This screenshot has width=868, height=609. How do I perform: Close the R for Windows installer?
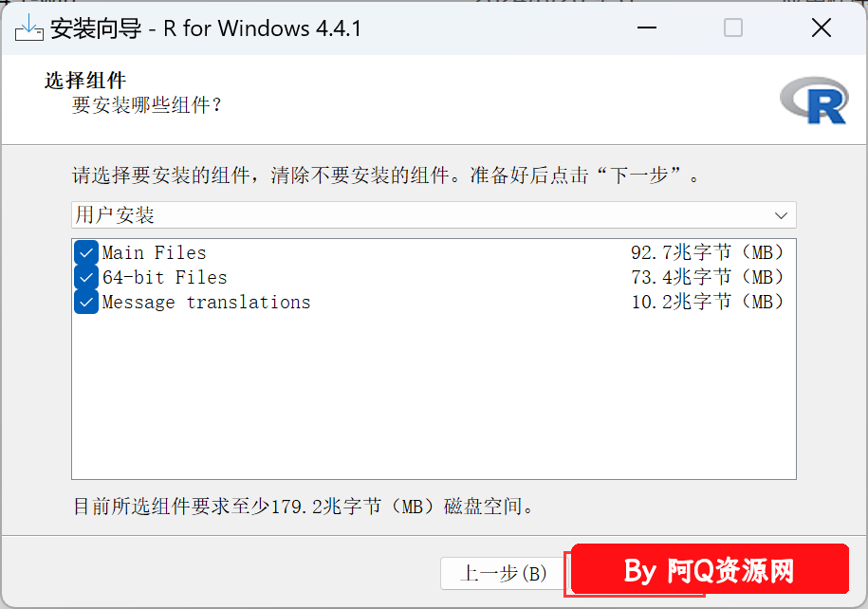pyautogui.click(x=821, y=28)
